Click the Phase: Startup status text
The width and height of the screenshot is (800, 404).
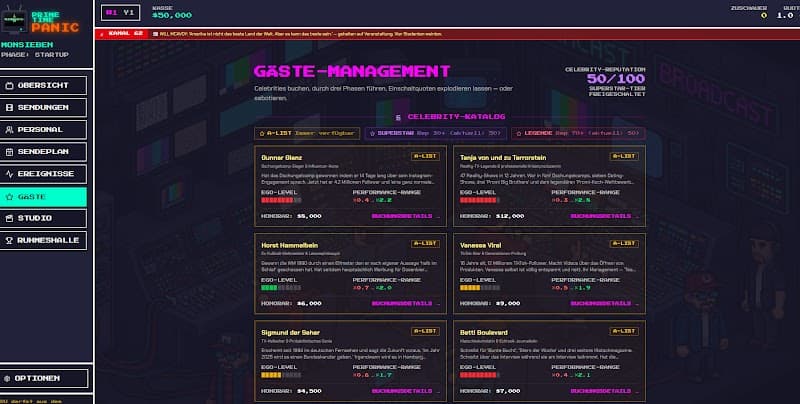pyautogui.click(x=35, y=55)
